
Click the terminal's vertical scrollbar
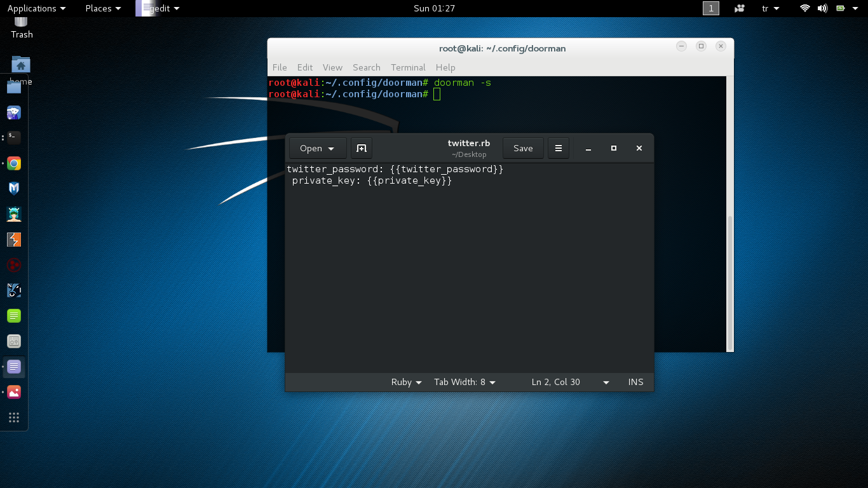click(x=729, y=280)
